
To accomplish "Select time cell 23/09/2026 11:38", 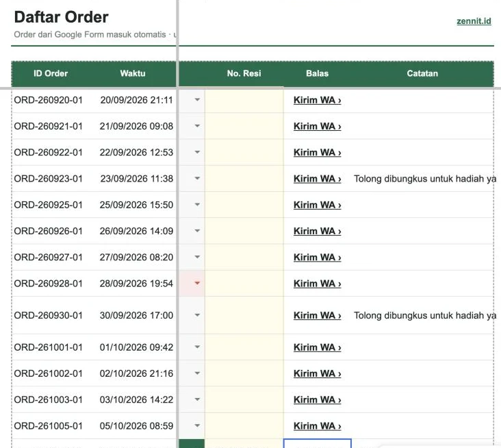I will click(136, 179).
